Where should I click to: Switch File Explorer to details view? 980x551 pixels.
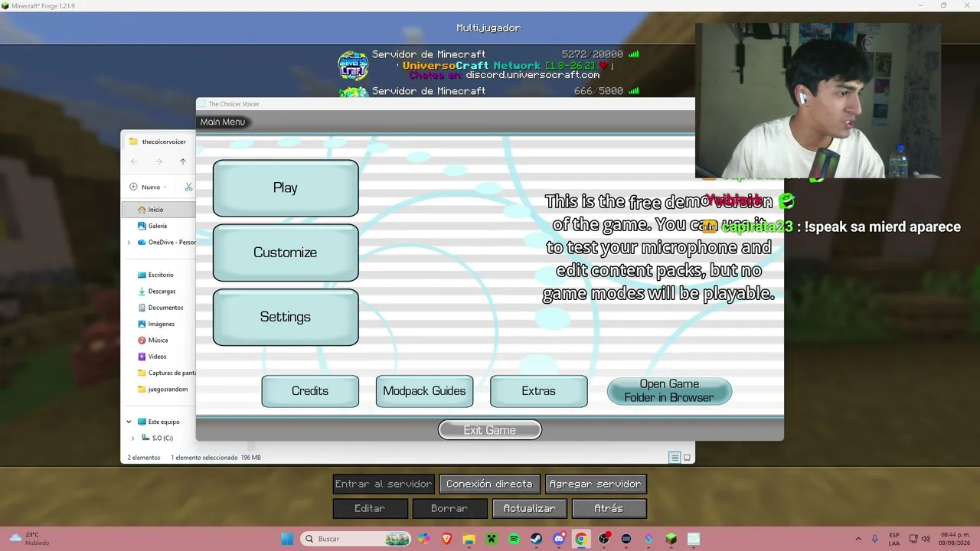point(675,458)
